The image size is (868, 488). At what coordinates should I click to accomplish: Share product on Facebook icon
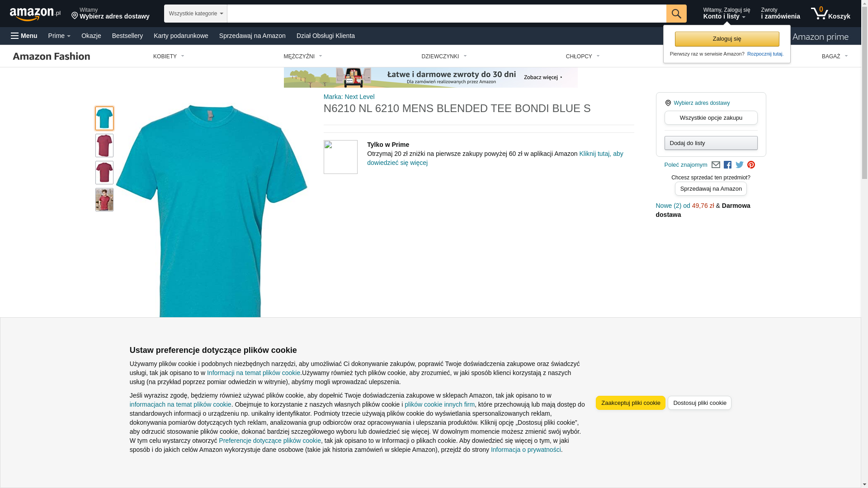tap(727, 165)
